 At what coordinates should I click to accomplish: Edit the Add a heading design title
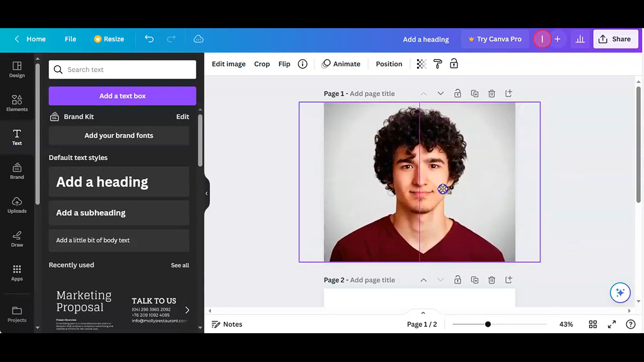click(426, 39)
